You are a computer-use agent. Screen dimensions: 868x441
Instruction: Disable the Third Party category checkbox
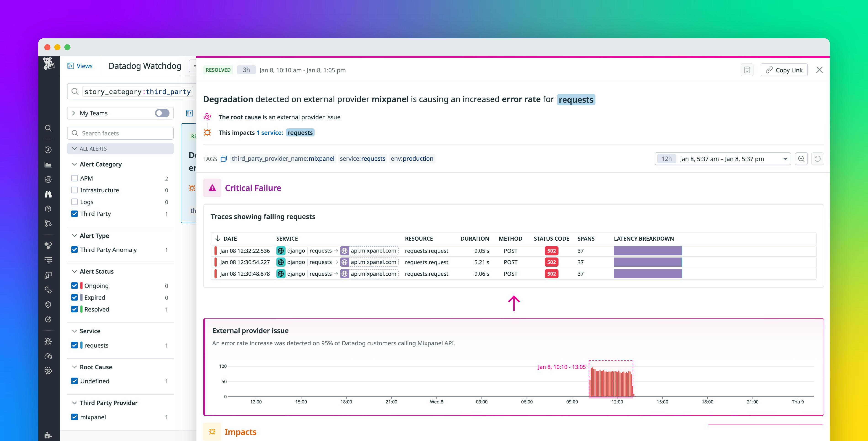coord(74,213)
